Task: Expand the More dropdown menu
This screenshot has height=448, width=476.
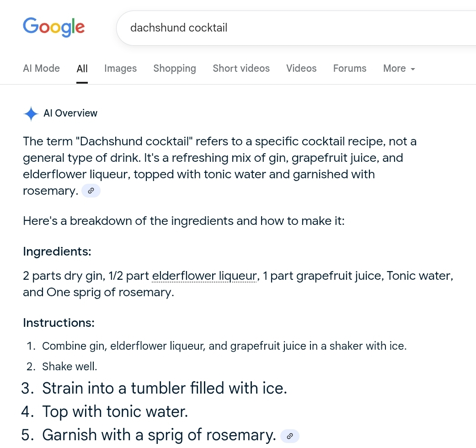Action: point(399,69)
